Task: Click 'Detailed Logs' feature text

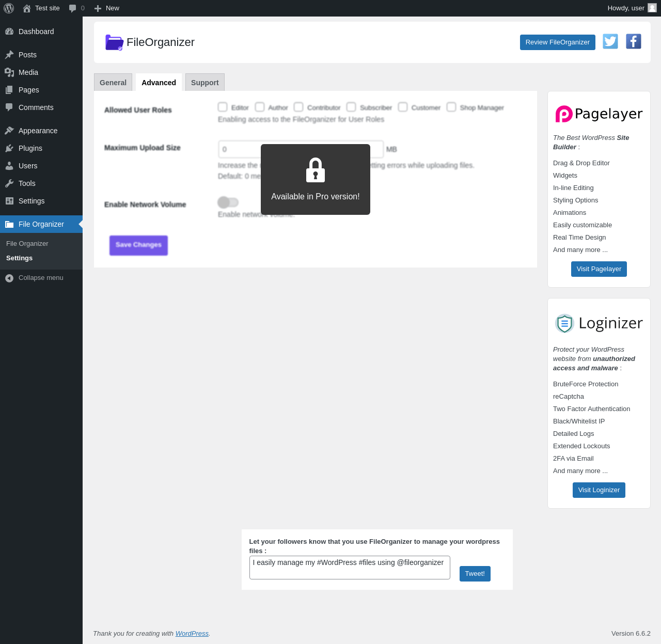Action: pyautogui.click(x=574, y=434)
